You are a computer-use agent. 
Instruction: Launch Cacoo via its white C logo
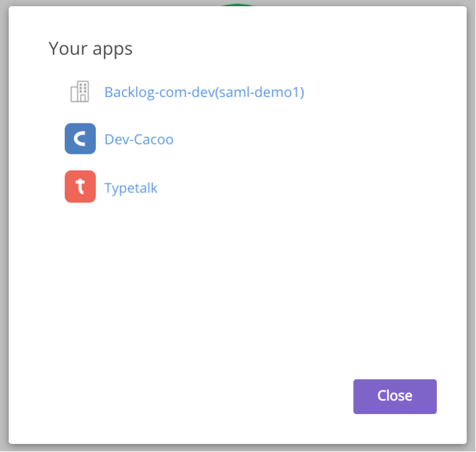(80, 139)
